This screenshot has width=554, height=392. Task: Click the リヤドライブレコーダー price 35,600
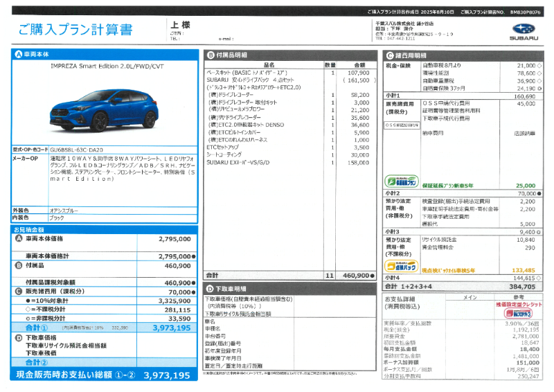tap(360, 118)
